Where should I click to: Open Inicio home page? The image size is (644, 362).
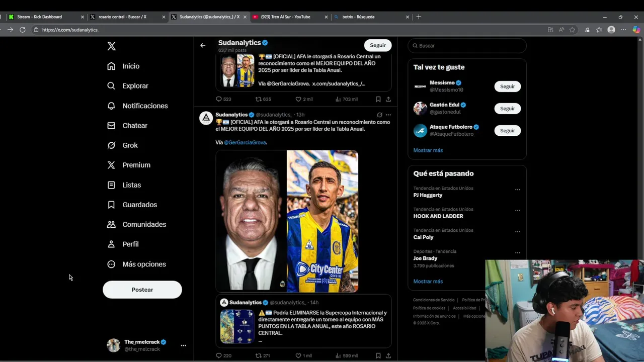tap(124, 66)
